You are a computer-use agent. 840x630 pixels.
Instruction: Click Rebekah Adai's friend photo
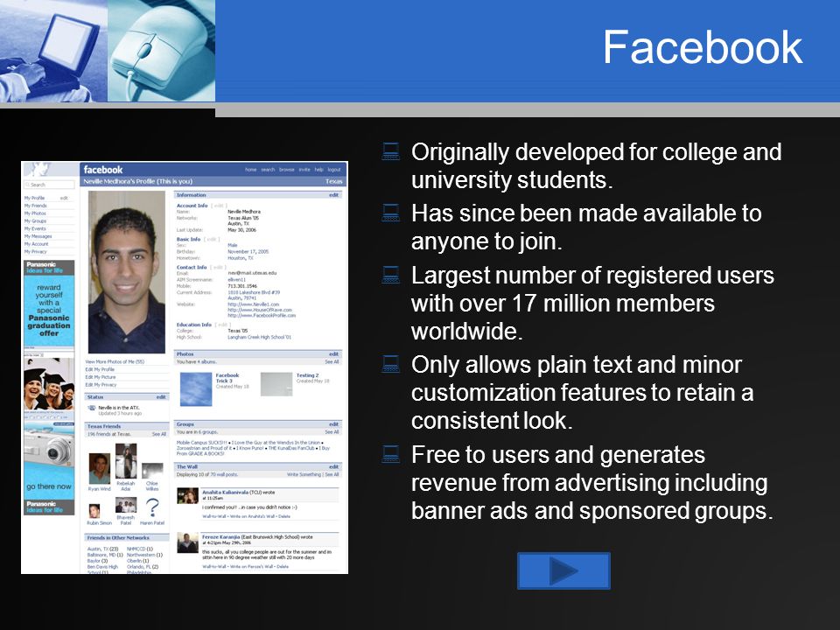pyautogui.click(x=126, y=461)
